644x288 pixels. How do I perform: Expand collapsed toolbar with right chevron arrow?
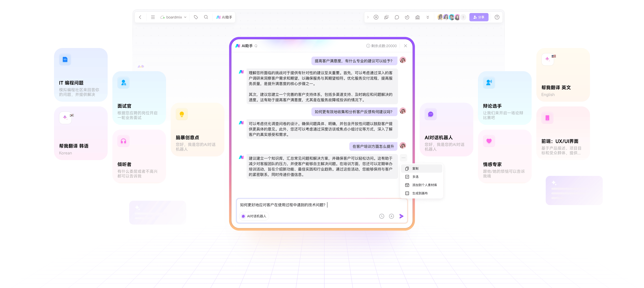point(368,17)
